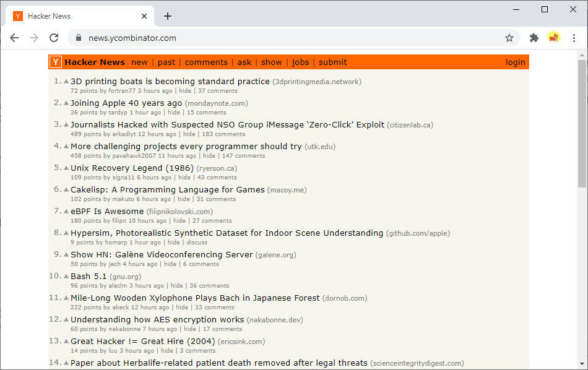Go back using the browser back arrow
Image resolution: width=588 pixels, height=370 pixels.
point(14,38)
